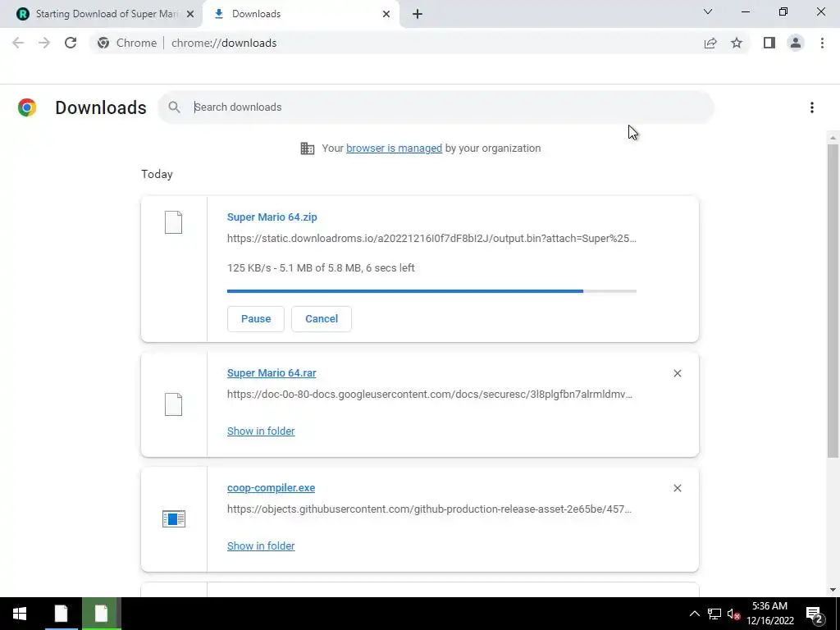840x630 pixels.
Task: Switch to the Downloads tab
Action: point(300,14)
